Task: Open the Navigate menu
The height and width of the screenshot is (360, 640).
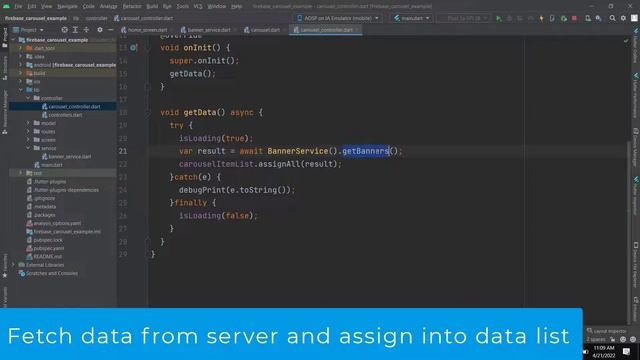Action: 67,7
